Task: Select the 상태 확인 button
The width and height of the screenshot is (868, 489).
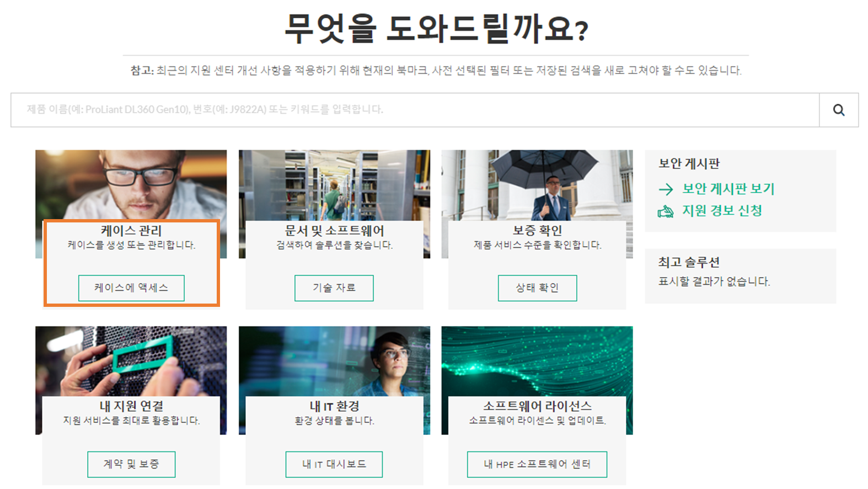Action: [x=537, y=288]
